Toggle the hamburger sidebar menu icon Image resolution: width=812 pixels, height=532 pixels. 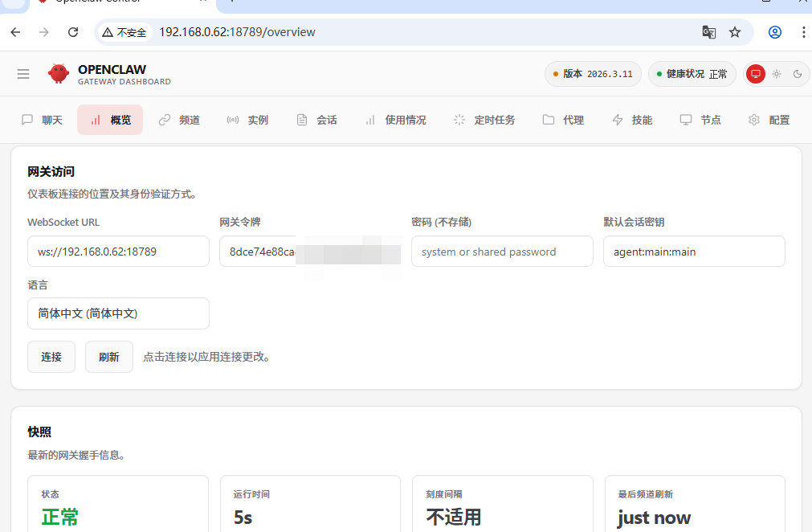coord(23,74)
